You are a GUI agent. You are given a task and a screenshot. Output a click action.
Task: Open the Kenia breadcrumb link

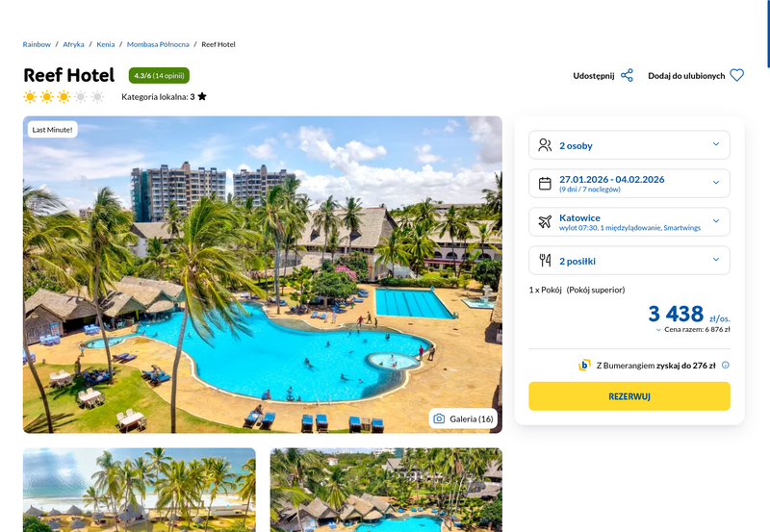click(106, 44)
